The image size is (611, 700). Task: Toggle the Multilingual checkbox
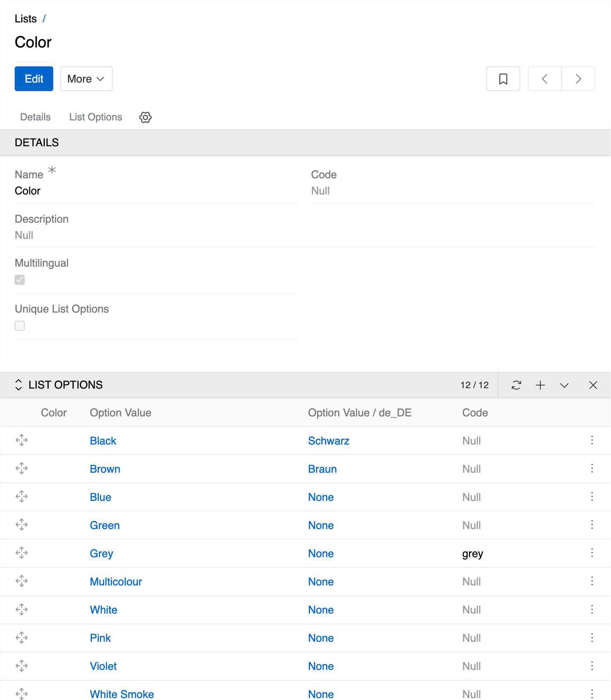(x=20, y=280)
